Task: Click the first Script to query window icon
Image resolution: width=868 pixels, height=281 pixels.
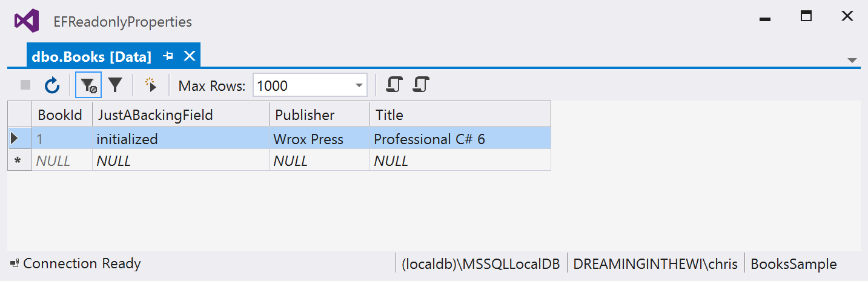Action: 394,85
